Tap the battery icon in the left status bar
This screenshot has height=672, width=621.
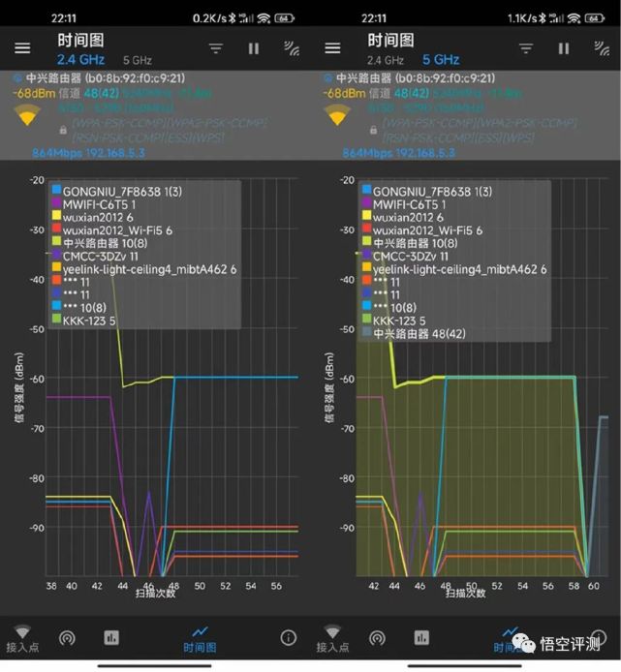[285, 18]
